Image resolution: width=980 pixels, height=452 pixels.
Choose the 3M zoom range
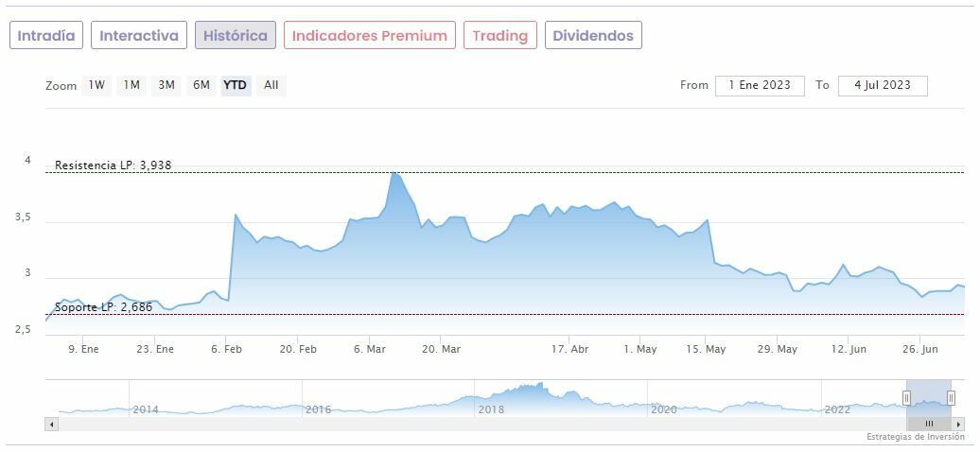[x=166, y=86]
